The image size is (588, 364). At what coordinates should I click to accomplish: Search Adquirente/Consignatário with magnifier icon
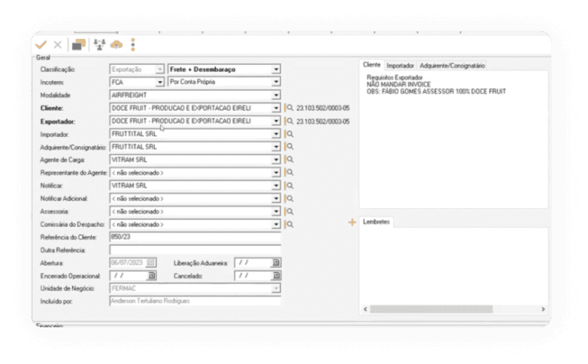(289, 147)
